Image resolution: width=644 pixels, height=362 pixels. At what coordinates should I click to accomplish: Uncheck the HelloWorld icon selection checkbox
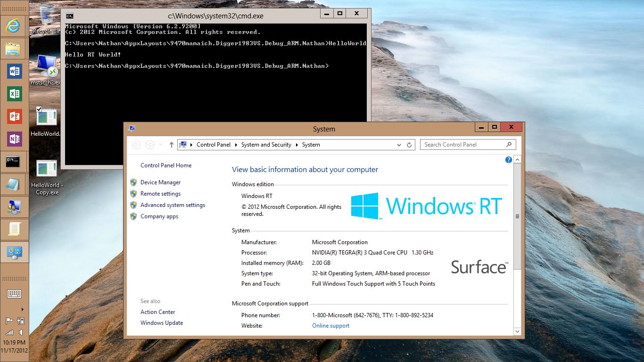pos(39,109)
